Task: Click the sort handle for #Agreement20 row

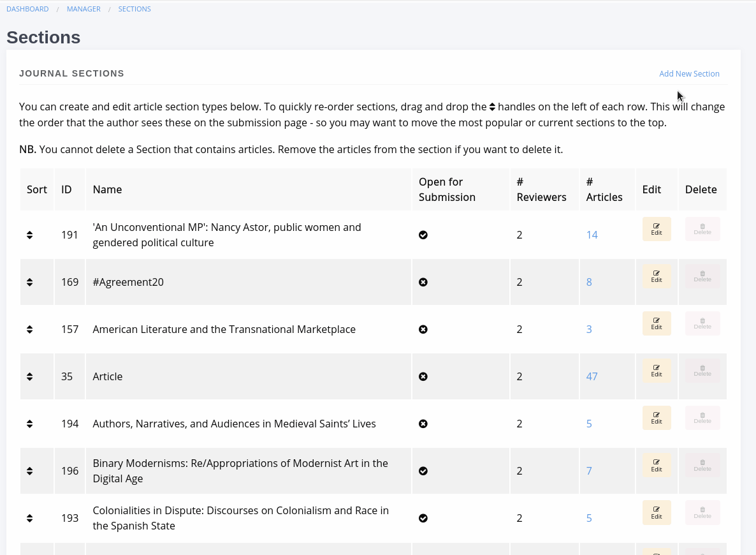Action: point(29,283)
